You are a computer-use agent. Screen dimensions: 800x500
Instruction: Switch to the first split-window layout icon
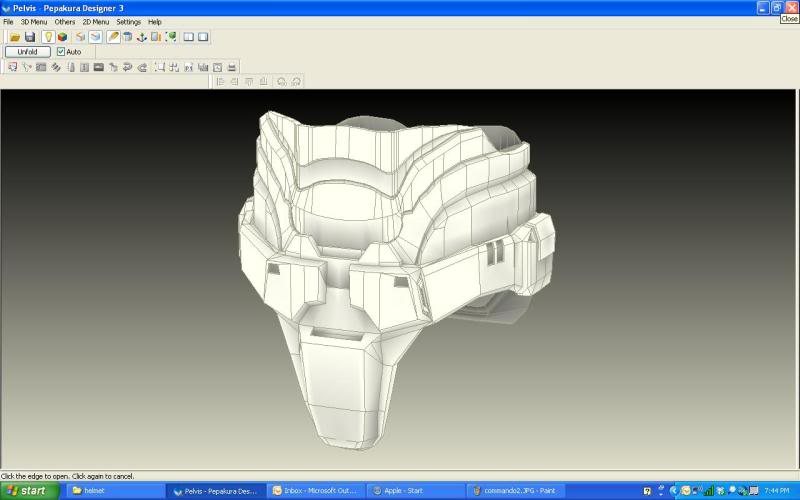click(x=189, y=37)
